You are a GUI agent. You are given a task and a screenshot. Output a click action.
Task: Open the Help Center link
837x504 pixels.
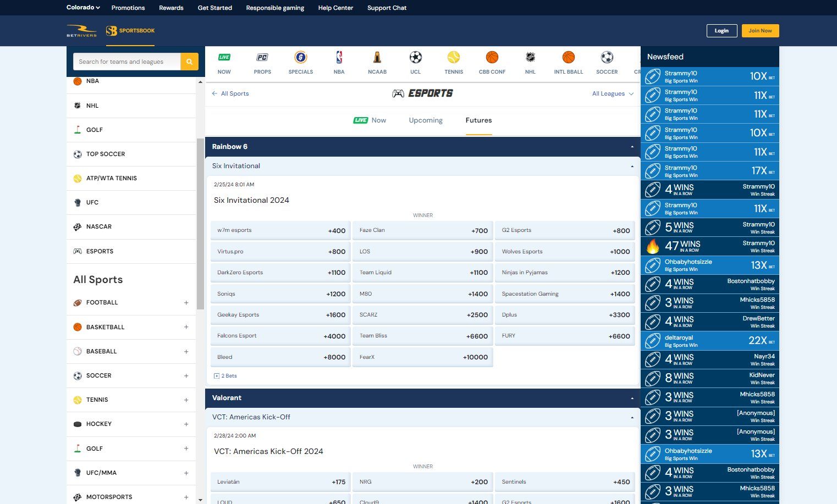[335, 8]
